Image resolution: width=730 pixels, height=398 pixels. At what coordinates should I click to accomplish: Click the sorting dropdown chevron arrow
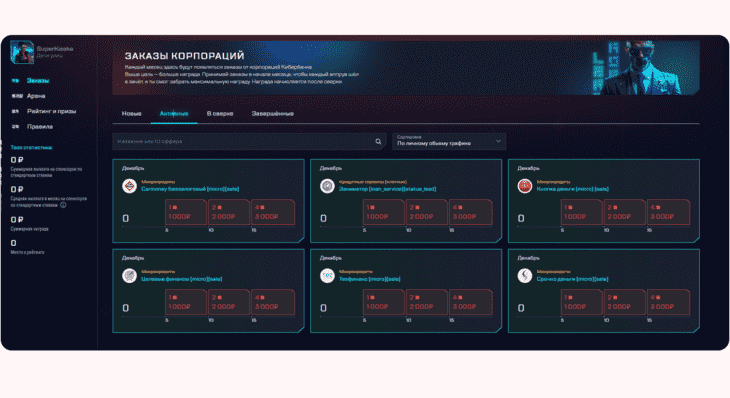coord(498,141)
